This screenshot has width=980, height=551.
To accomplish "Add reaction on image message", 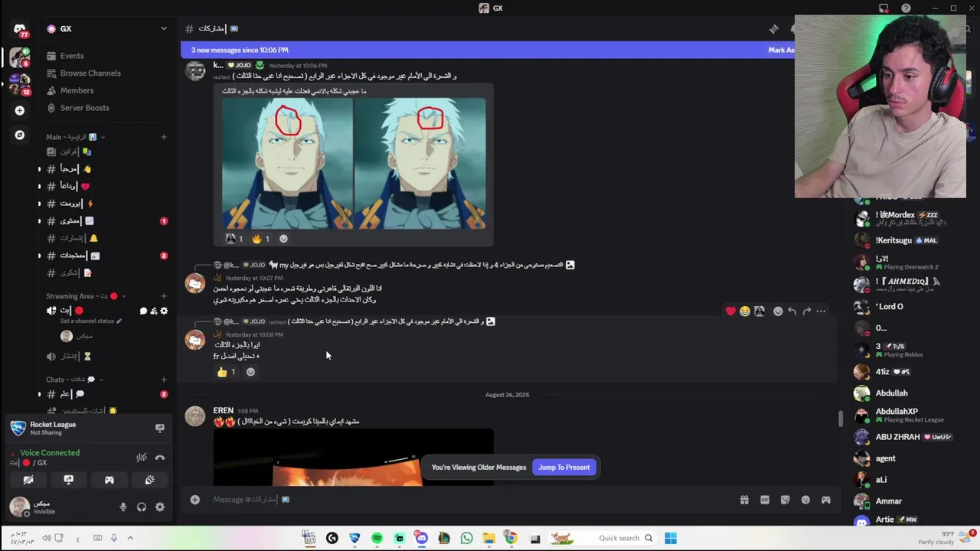I will (x=283, y=239).
